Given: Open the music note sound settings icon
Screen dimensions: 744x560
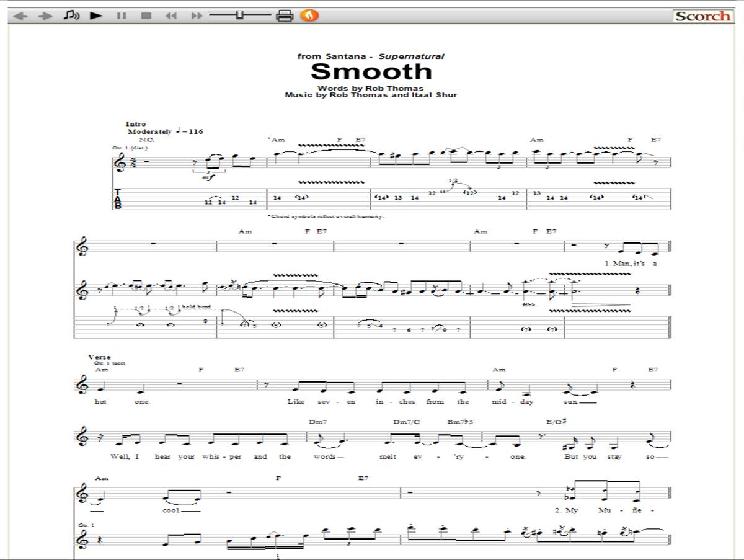Looking at the screenshot, I should (x=71, y=16).
